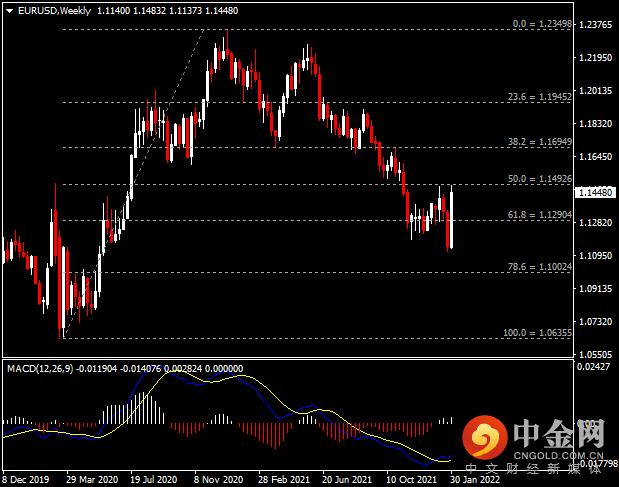This screenshot has width=619, height=487.
Task: Select the '78.6 = 1.10024' Fibonacci label
Action: point(540,267)
